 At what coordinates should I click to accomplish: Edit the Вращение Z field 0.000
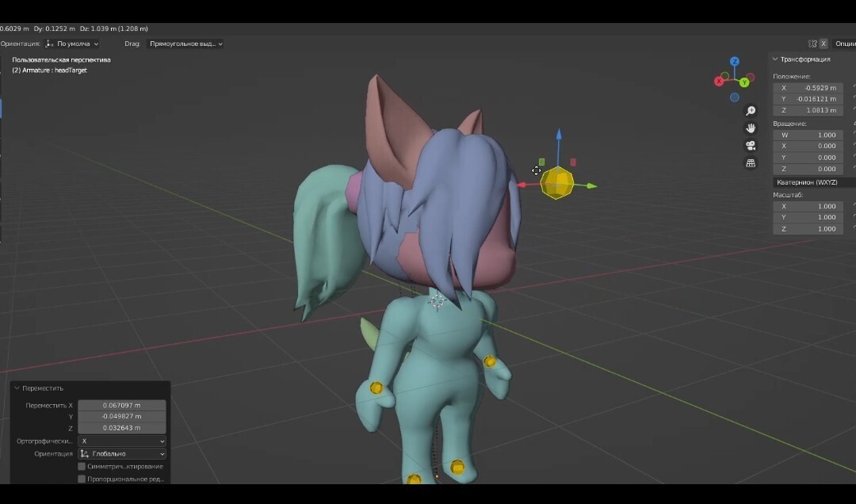(x=808, y=169)
